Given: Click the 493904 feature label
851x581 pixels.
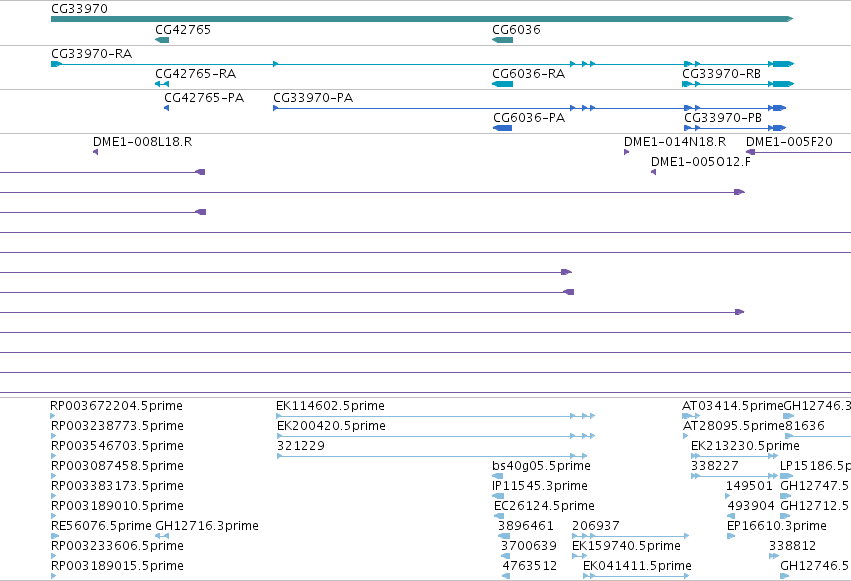Looking at the screenshot, I should [751, 506].
